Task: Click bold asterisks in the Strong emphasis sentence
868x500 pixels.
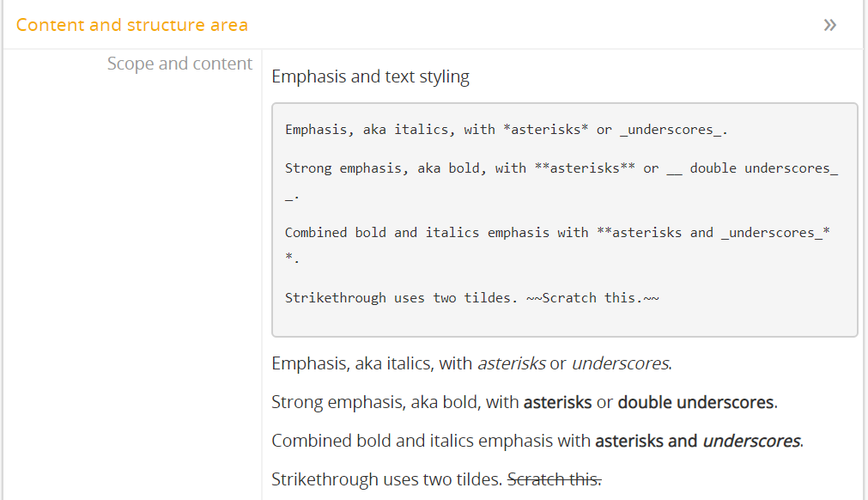Action: coord(557,402)
